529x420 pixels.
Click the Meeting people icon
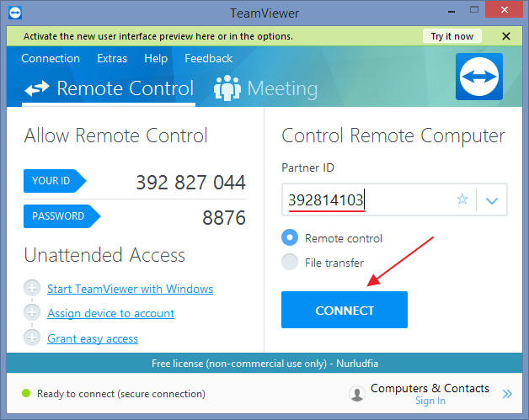[227, 88]
